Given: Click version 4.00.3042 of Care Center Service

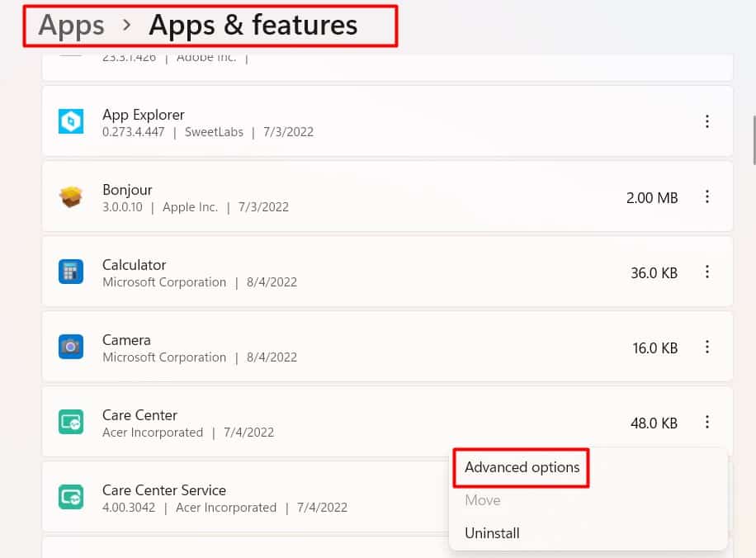Looking at the screenshot, I should [129, 508].
